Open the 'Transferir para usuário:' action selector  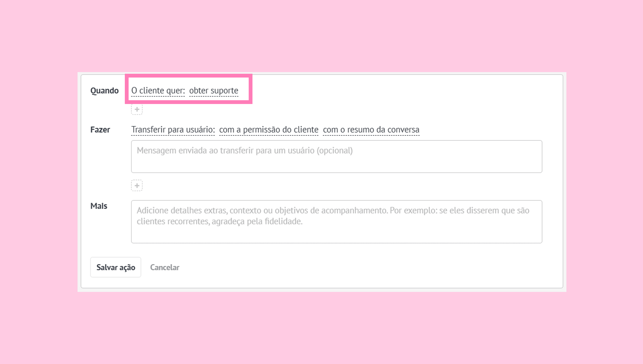(x=173, y=130)
